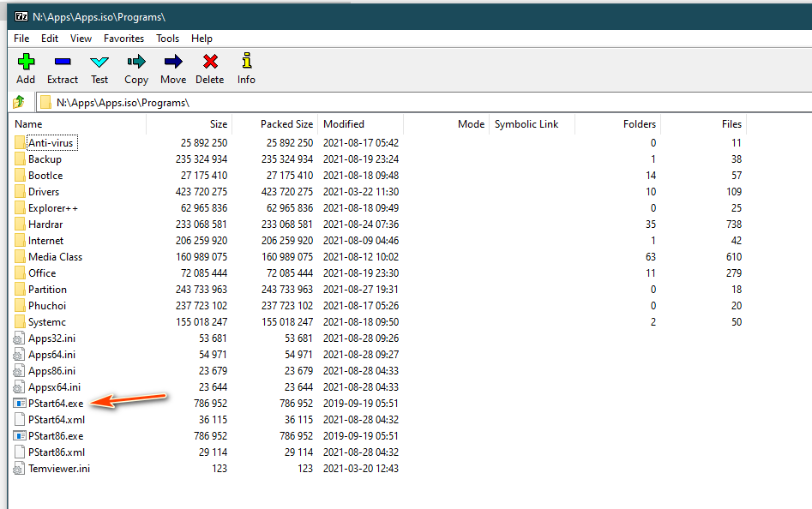812x509 pixels.
Task: Click the folder icon in address bar
Action: (45, 103)
